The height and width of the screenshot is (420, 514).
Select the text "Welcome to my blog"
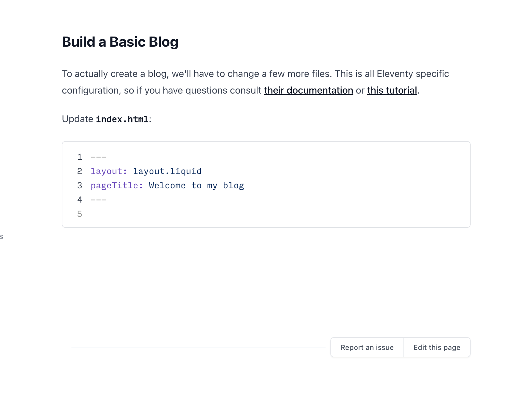(x=196, y=185)
